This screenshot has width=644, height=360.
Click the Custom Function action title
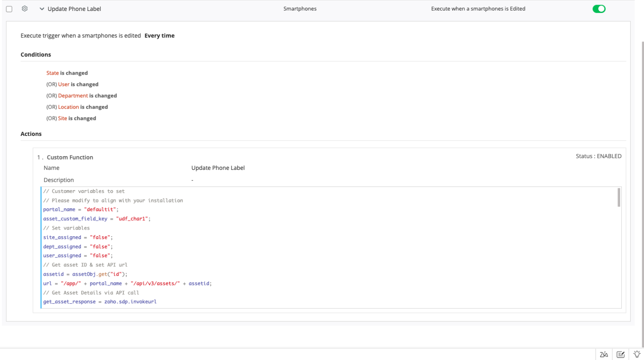tap(70, 157)
